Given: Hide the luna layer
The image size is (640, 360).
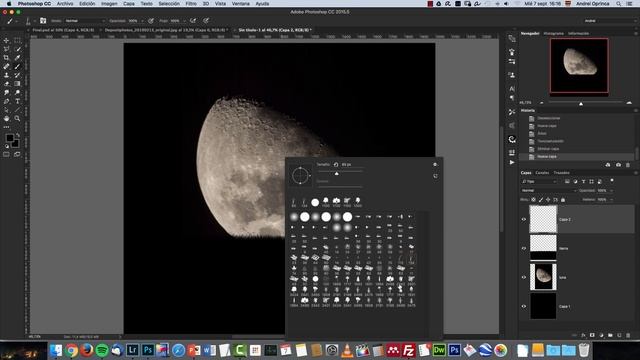Looking at the screenshot, I should (524, 277).
